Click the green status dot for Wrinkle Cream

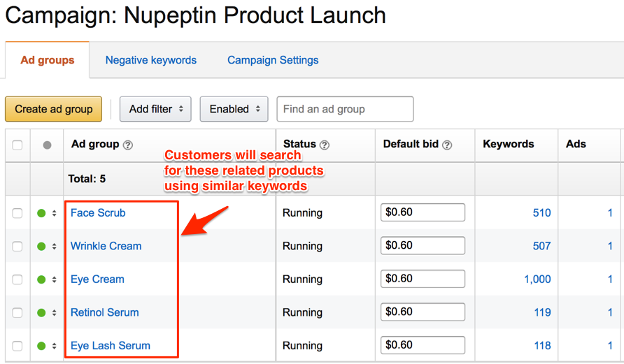(x=41, y=247)
